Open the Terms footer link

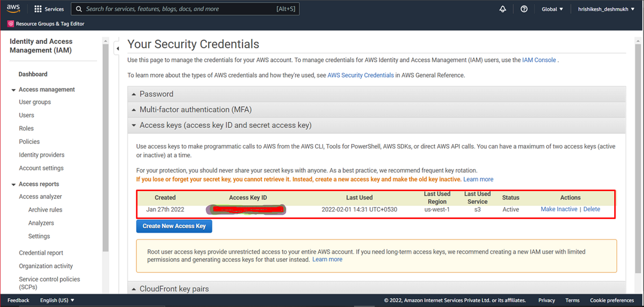[572, 300]
